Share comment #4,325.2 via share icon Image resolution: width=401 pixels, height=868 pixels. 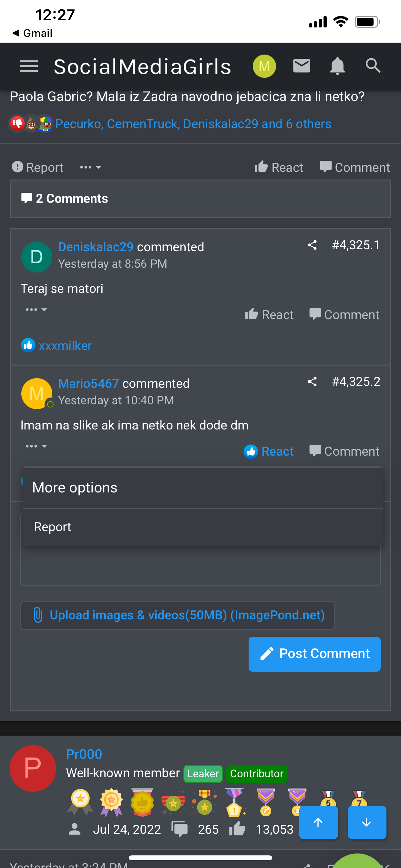312,381
